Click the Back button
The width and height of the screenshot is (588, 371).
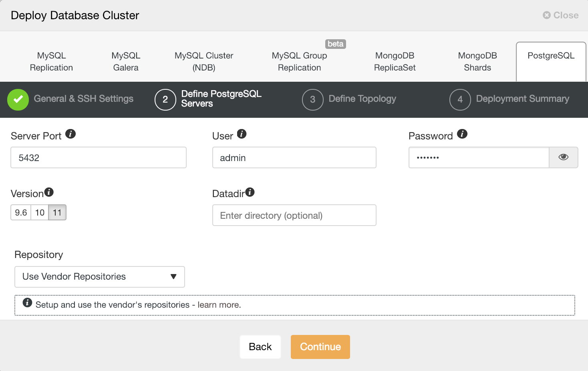point(260,347)
